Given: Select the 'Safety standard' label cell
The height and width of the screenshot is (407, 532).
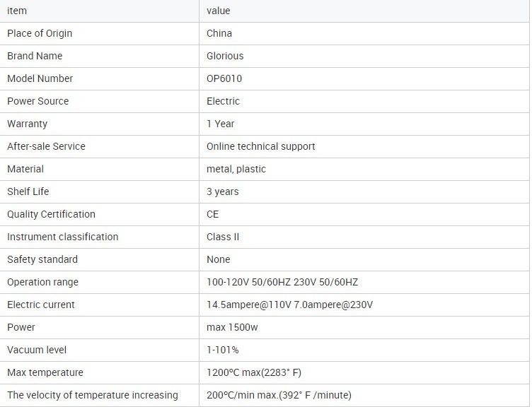Looking at the screenshot, I should coord(42,259).
